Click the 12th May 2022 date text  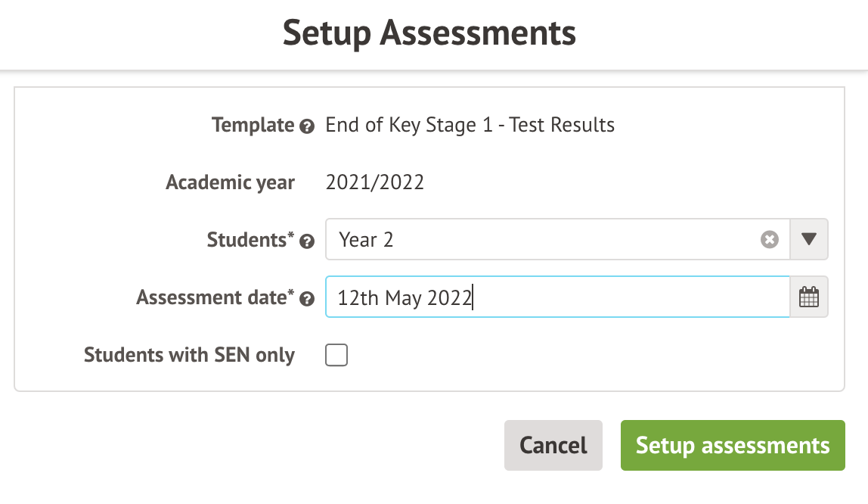tap(405, 297)
